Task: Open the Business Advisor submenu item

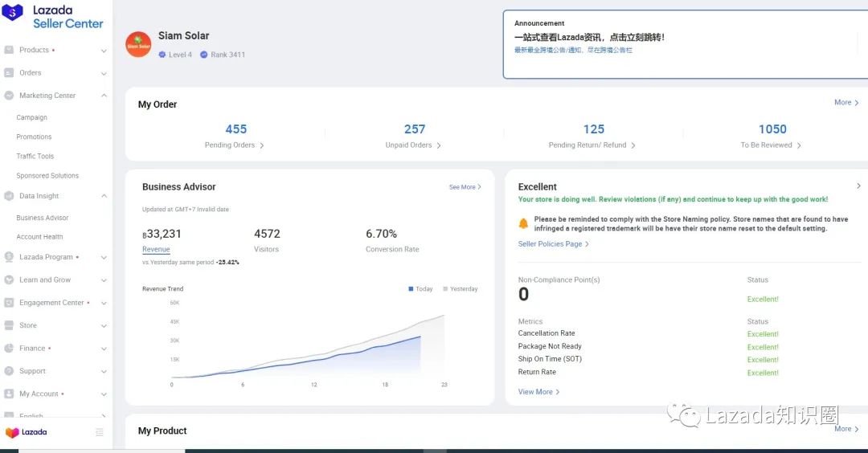Action: click(43, 218)
